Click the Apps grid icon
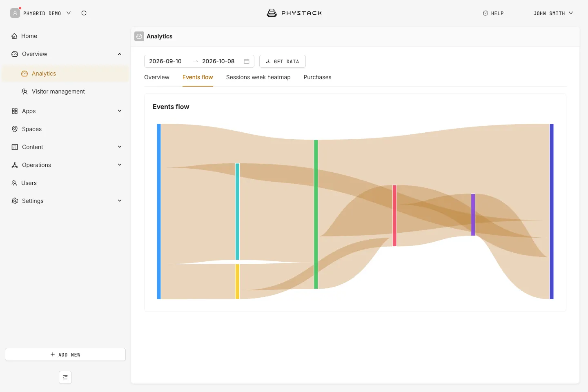588x392 pixels. [x=15, y=111]
